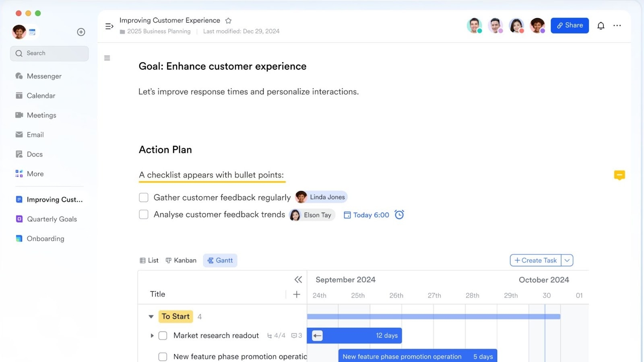Open Calendar from the sidebar
Image resolution: width=644 pixels, height=362 pixels.
pos(35,96)
